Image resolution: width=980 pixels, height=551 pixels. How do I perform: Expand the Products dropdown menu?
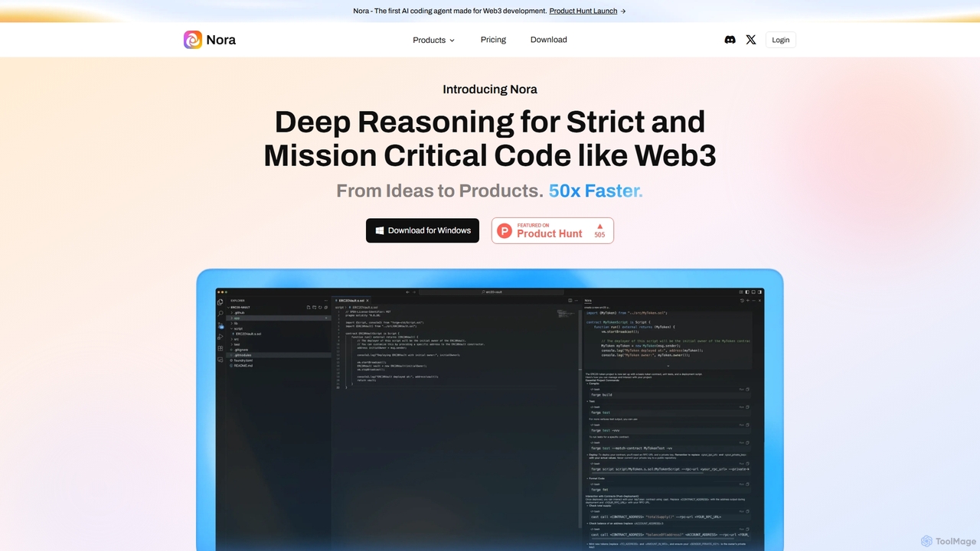click(434, 40)
